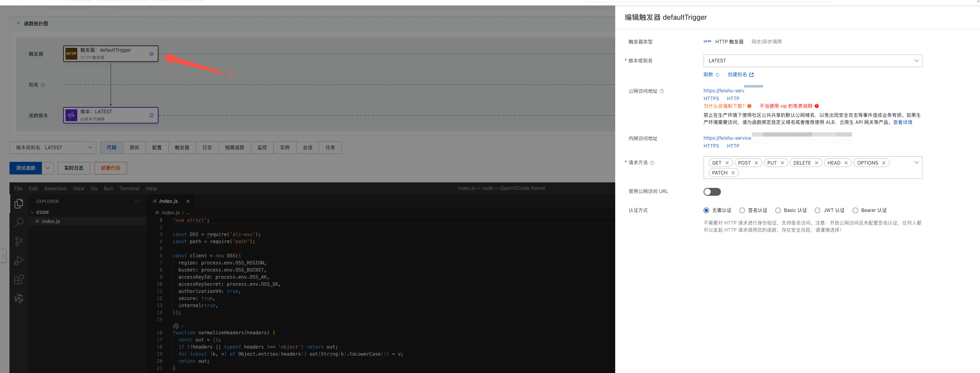Remove HEAD from request methods

pyautogui.click(x=846, y=163)
